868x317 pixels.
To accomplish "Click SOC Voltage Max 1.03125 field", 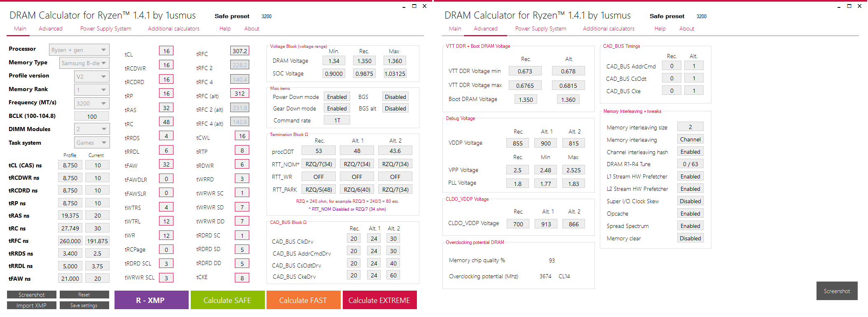I will coord(395,74).
